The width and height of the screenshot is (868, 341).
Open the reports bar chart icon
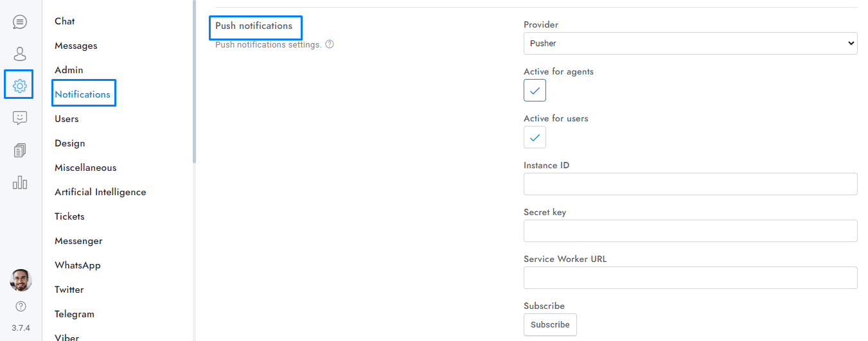20,182
